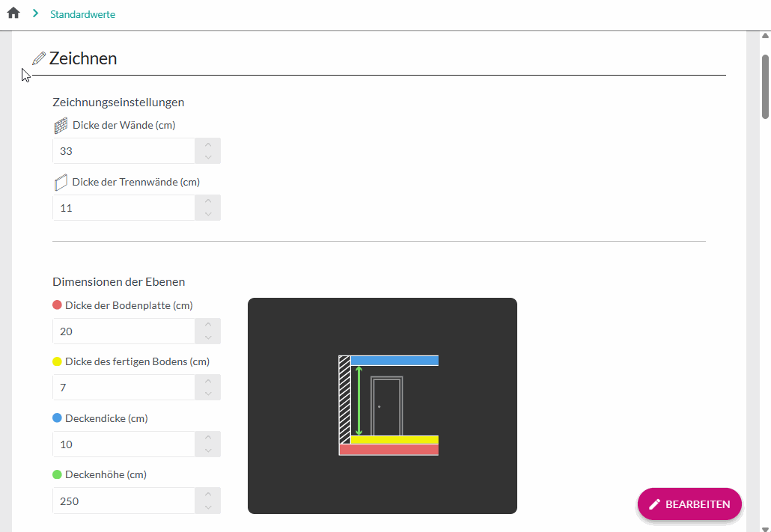Viewport: 771px width, 532px height.
Task: Increase Dicke der Wände value with up arrow
Action: 207,144
